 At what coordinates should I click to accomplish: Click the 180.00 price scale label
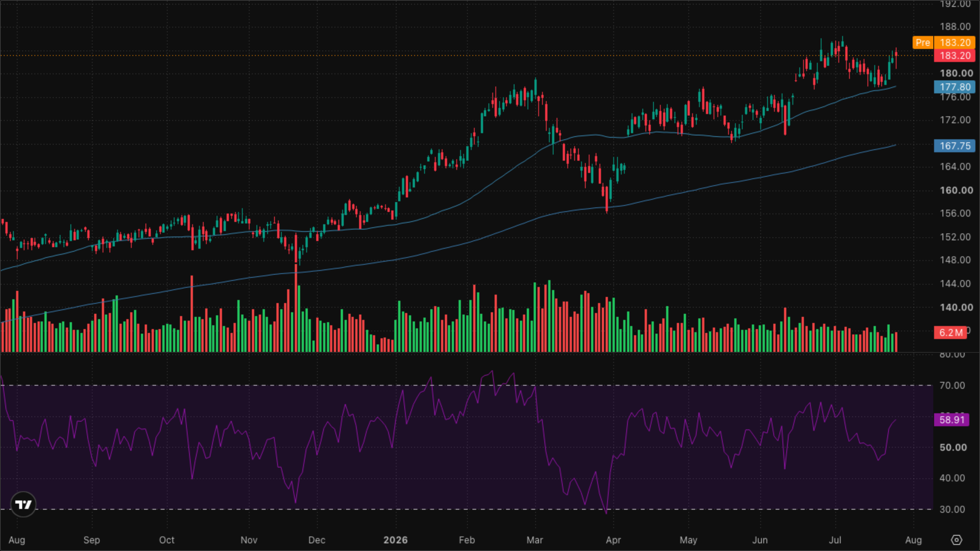(x=956, y=73)
